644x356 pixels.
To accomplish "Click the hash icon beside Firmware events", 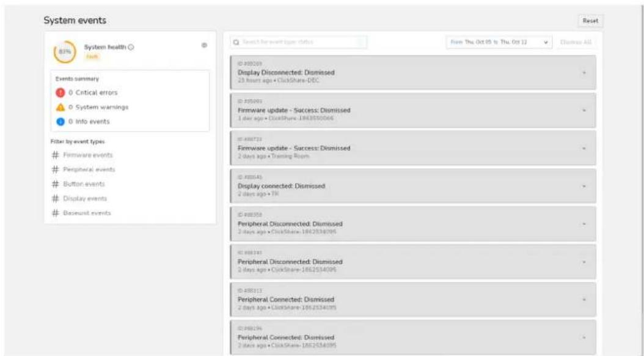I will tap(56, 155).
